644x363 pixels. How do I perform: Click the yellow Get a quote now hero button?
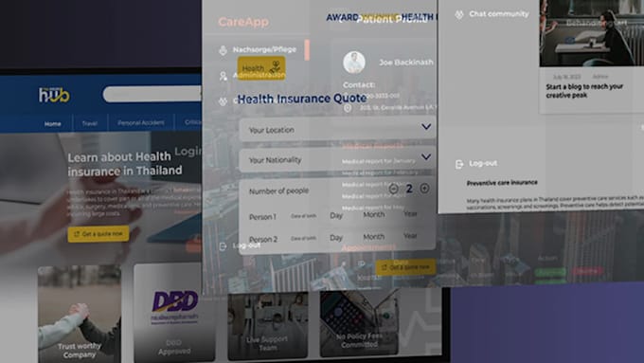(98, 234)
